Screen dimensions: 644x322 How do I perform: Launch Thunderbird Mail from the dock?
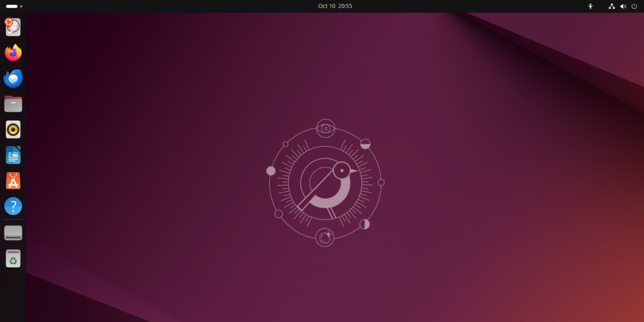[13, 78]
